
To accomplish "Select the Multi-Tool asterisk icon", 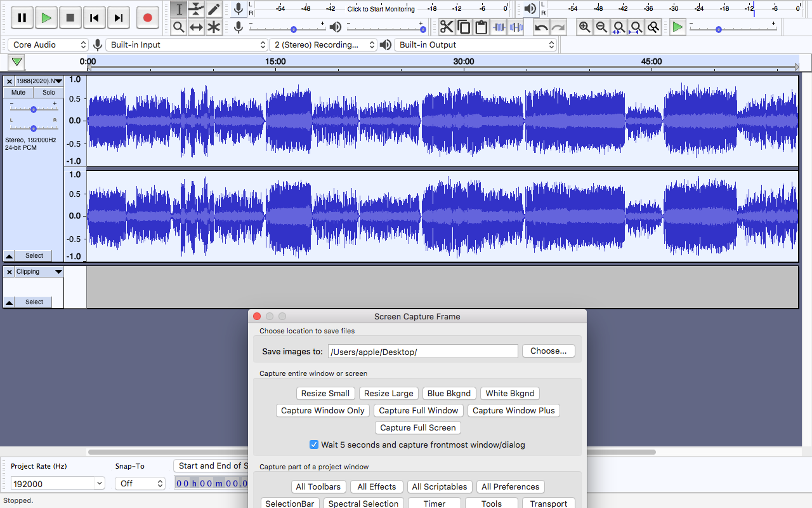I will click(x=214, y=27).
